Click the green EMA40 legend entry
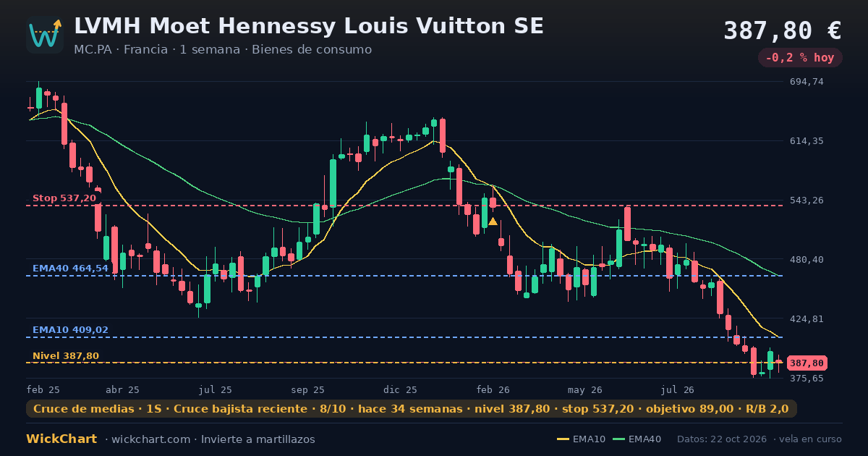 (x=637, y=439)
